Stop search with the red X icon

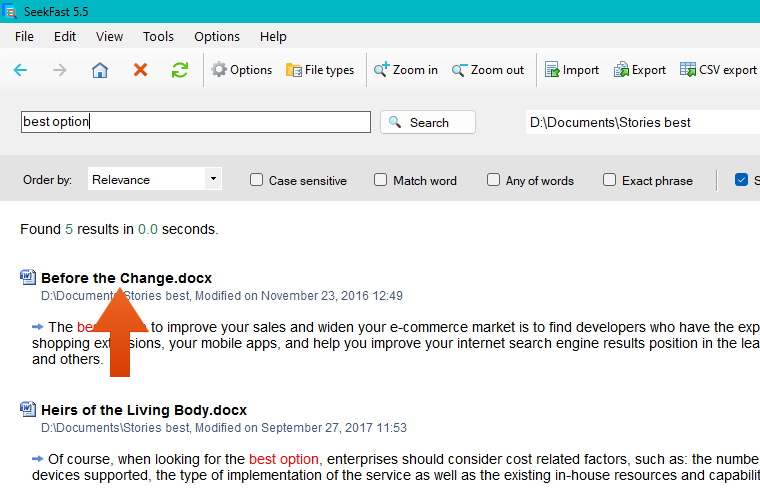(x=140, y=70)
